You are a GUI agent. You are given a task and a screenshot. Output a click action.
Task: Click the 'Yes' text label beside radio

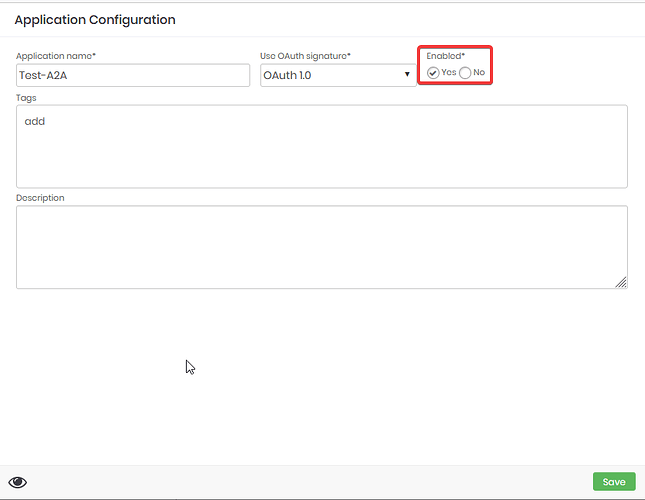[448, 72]
